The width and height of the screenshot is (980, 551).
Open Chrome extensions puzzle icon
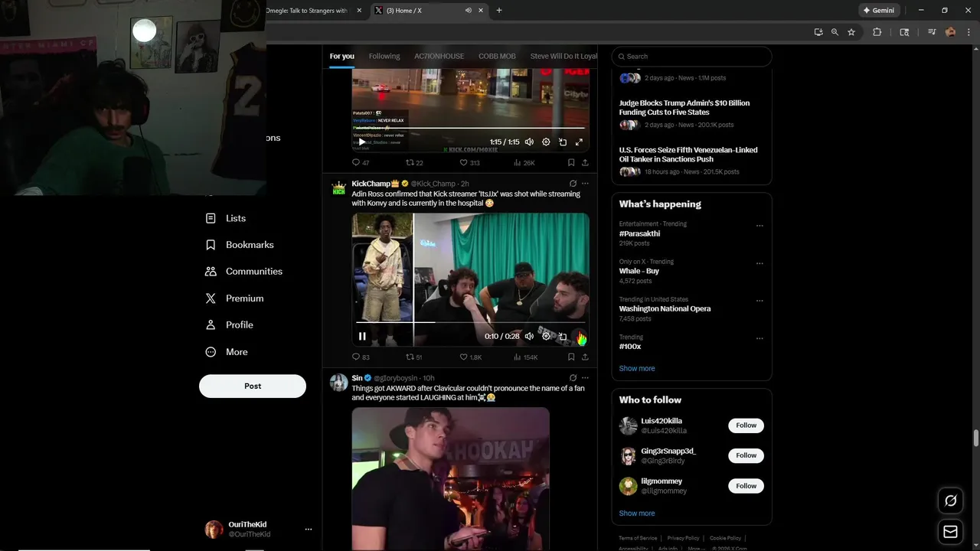click(877, 32)
